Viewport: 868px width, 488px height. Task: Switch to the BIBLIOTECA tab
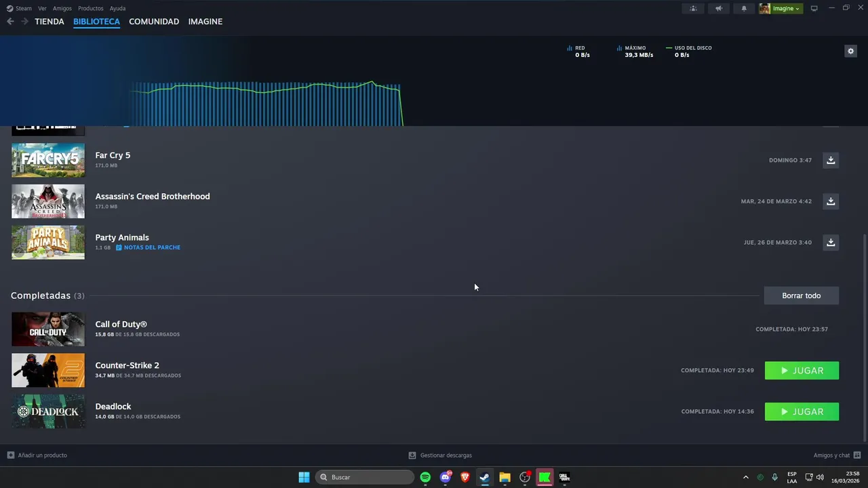click(x=96, y=22)
